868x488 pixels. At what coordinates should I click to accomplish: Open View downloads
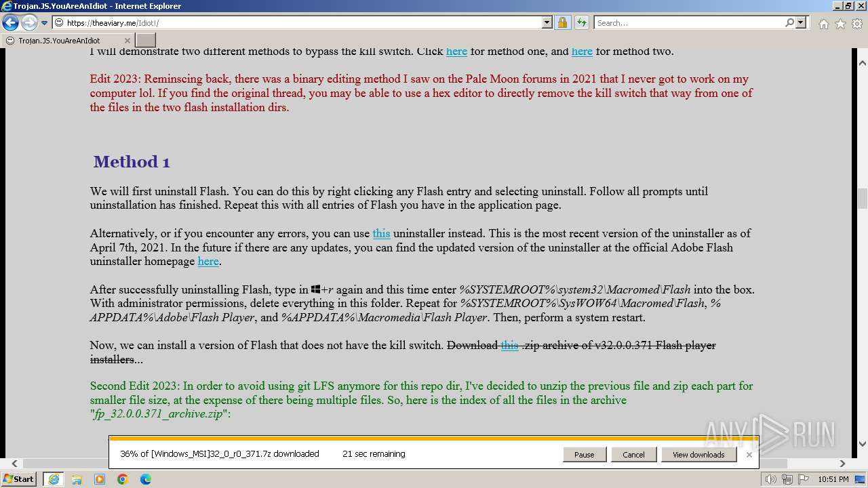pos(698,455)
